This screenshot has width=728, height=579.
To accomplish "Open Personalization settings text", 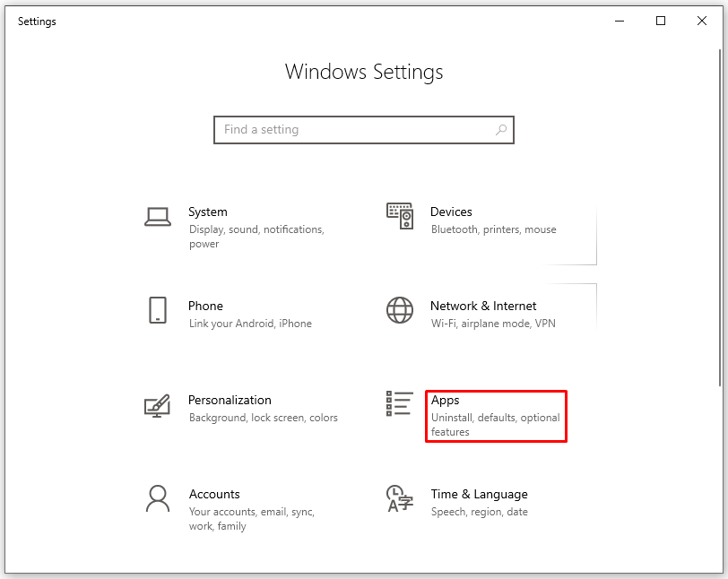I will point(230,400).
